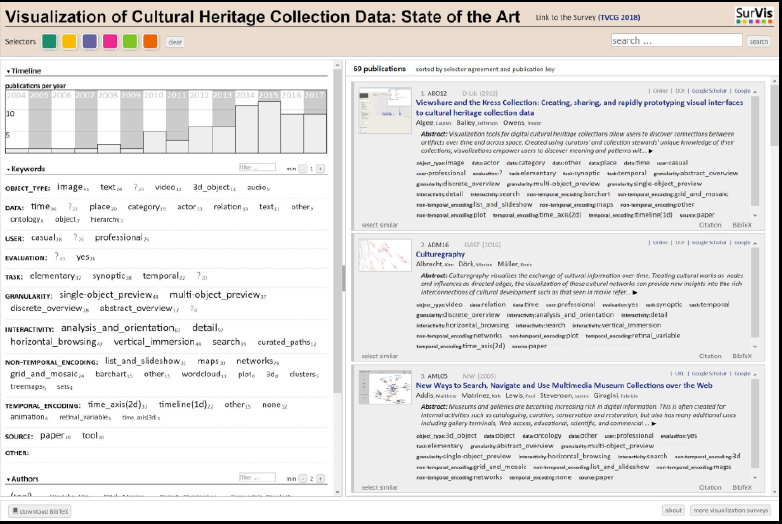Collapse the Authors section
782x524 pixels.
pos(24,479)
